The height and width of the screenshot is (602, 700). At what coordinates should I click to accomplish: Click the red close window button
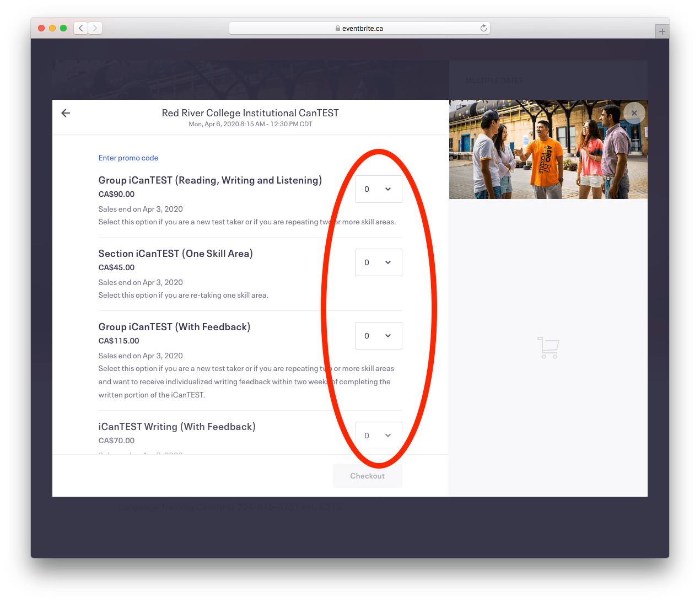[41, 28]
